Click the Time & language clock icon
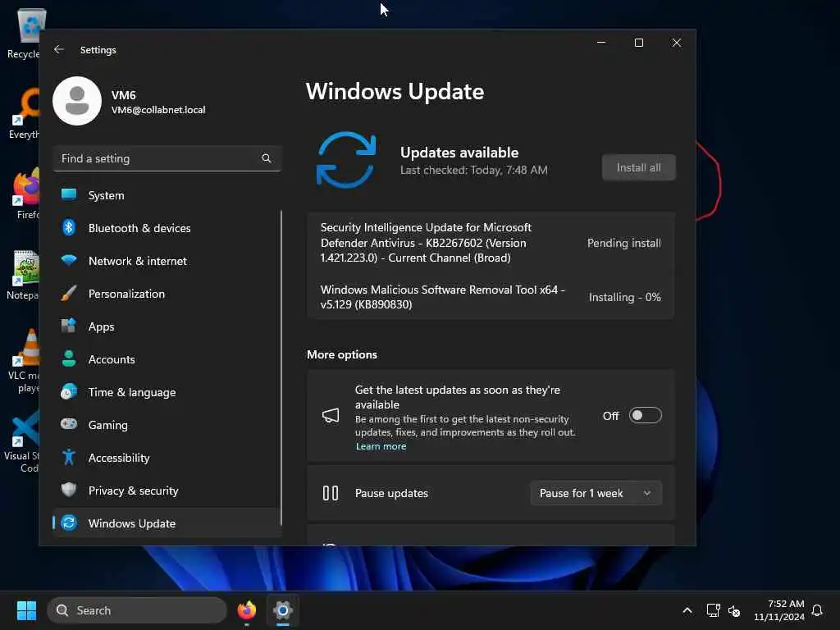The height and width of the screenshot is (630, 840). click(69, 391)
